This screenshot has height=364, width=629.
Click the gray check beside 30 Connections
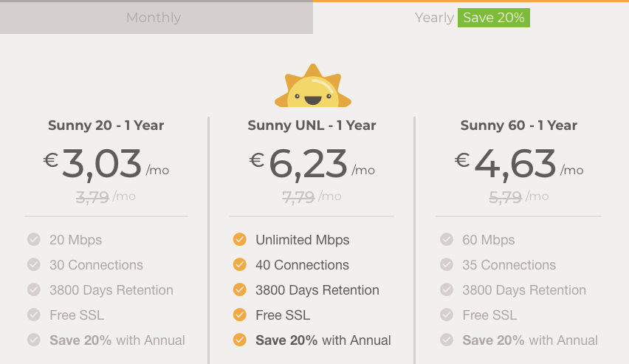coord(34,264)
